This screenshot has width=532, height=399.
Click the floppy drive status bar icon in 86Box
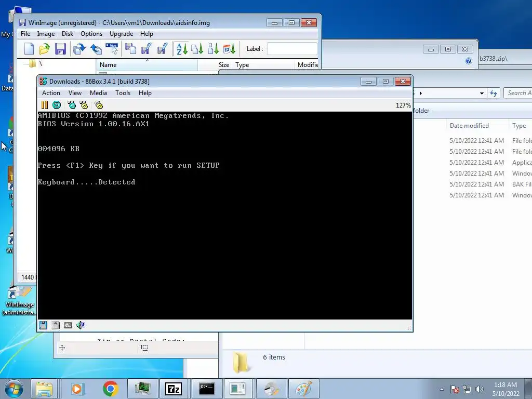[x=43, y=325]
